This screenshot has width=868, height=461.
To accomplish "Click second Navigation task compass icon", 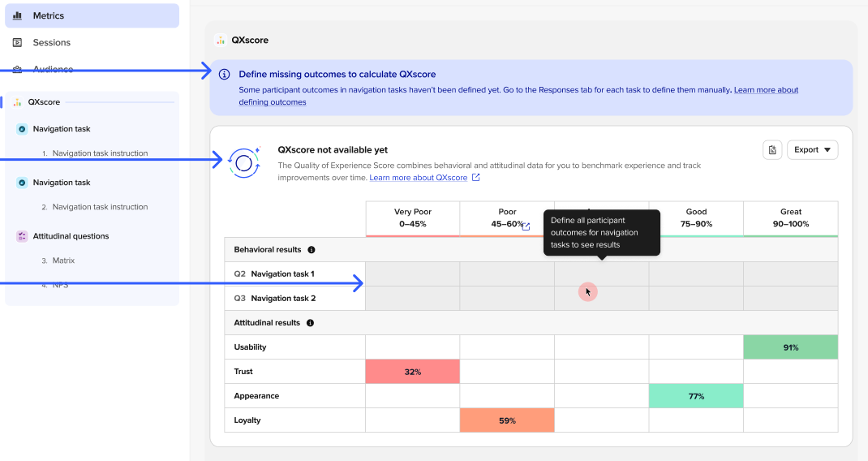I will tap(22, 183).
